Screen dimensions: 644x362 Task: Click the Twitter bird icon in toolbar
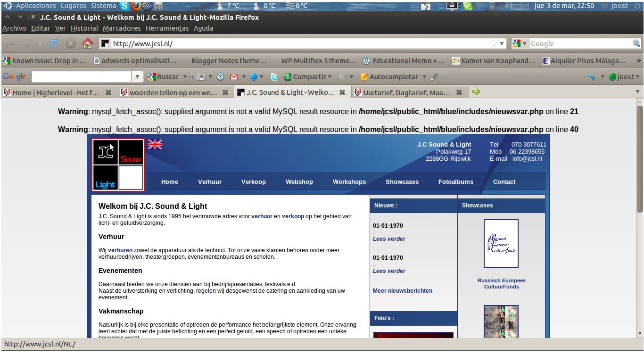click(274, 77)
